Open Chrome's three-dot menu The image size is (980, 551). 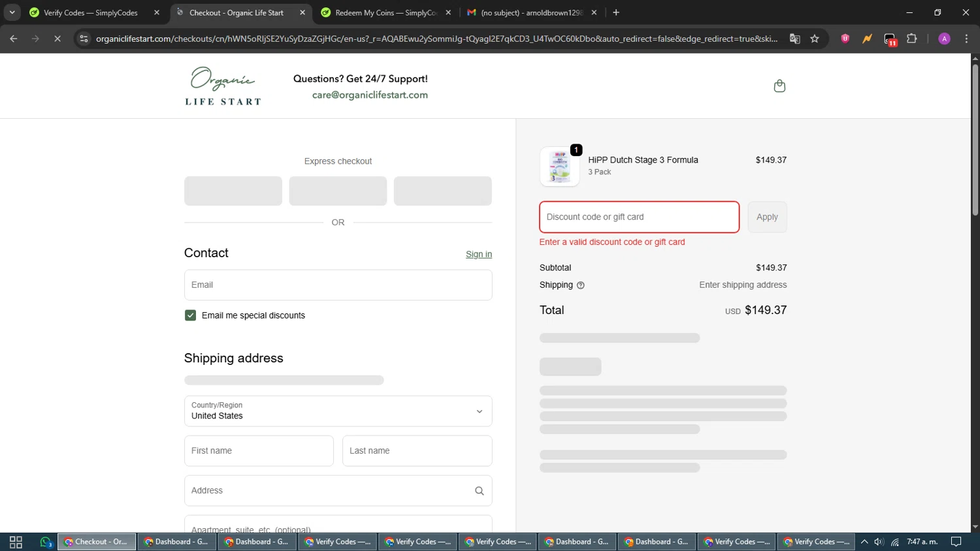(966, 39)
